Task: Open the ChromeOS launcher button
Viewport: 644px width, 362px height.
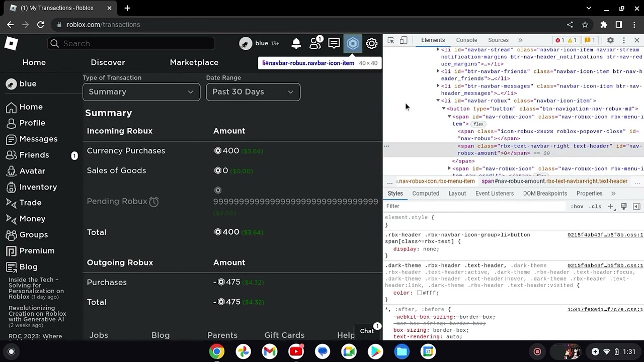Action: [x=11, y=351]
